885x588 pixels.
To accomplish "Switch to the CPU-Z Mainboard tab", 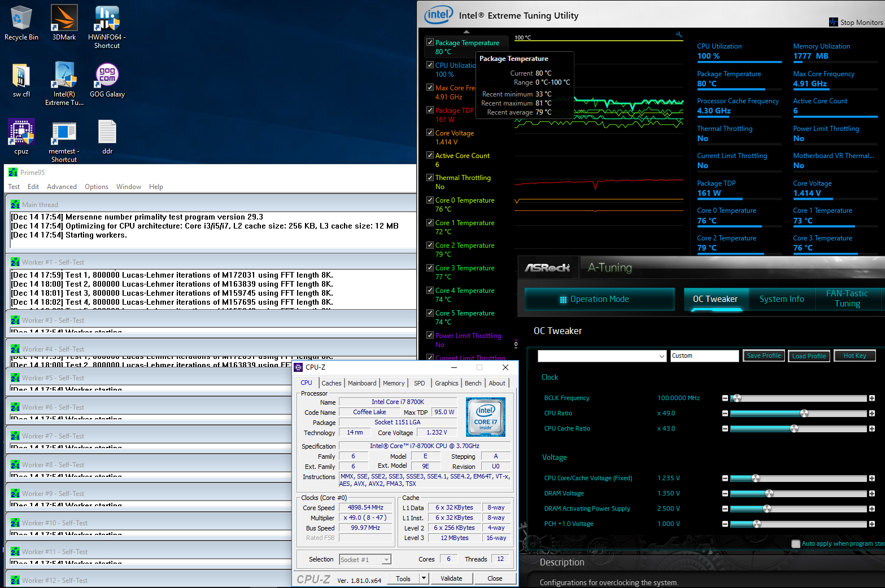I will [x=362, y=383].
